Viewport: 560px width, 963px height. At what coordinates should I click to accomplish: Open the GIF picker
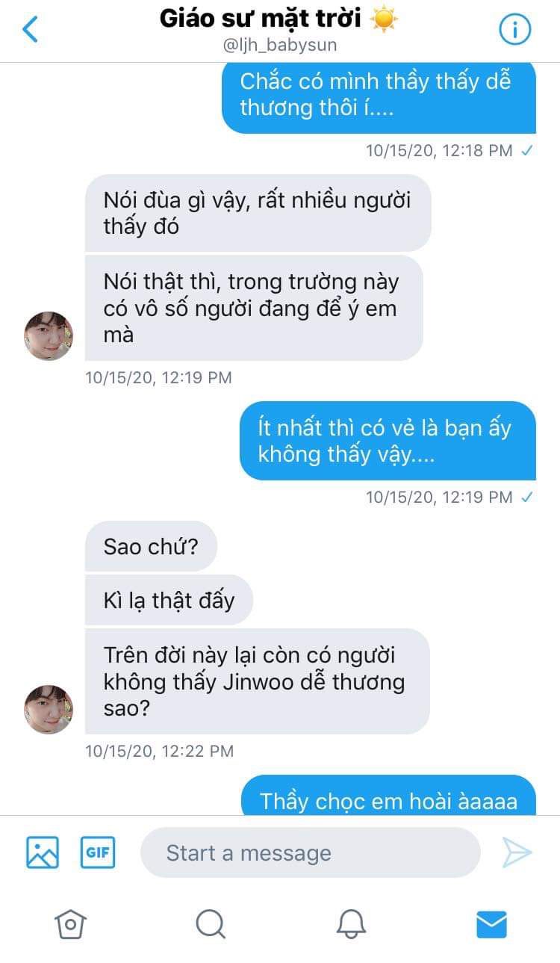98,852
